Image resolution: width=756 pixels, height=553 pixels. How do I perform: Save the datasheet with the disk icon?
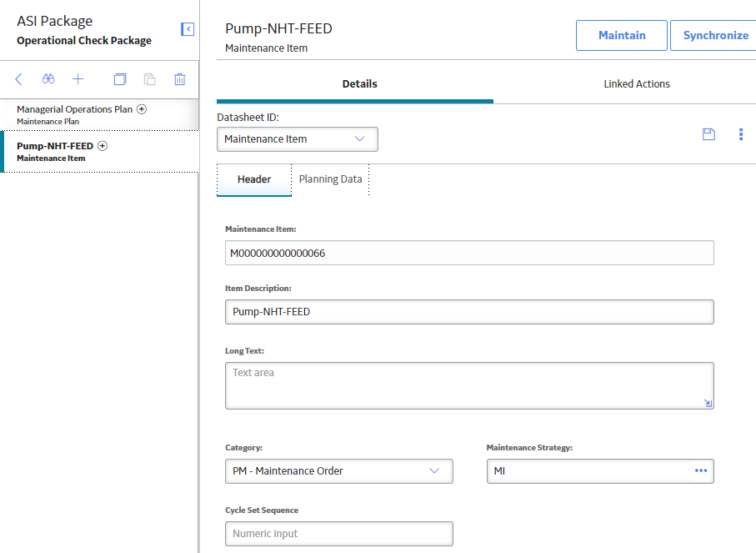[x=708, y=134]
